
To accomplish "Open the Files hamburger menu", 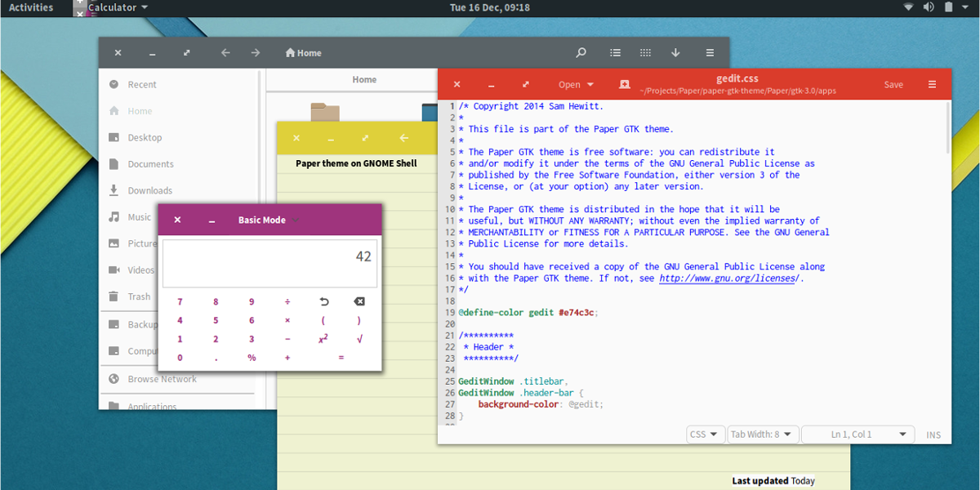I will pyautogui.click(x=710, y=53).
